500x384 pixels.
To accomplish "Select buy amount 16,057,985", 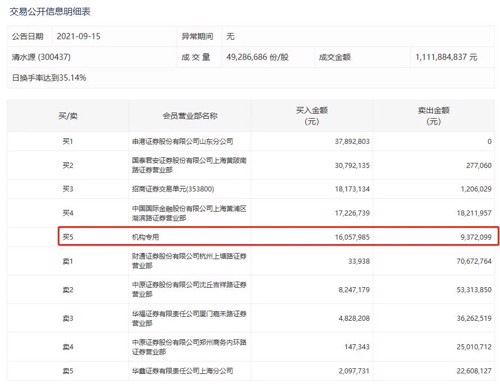I will click(352, 237).
